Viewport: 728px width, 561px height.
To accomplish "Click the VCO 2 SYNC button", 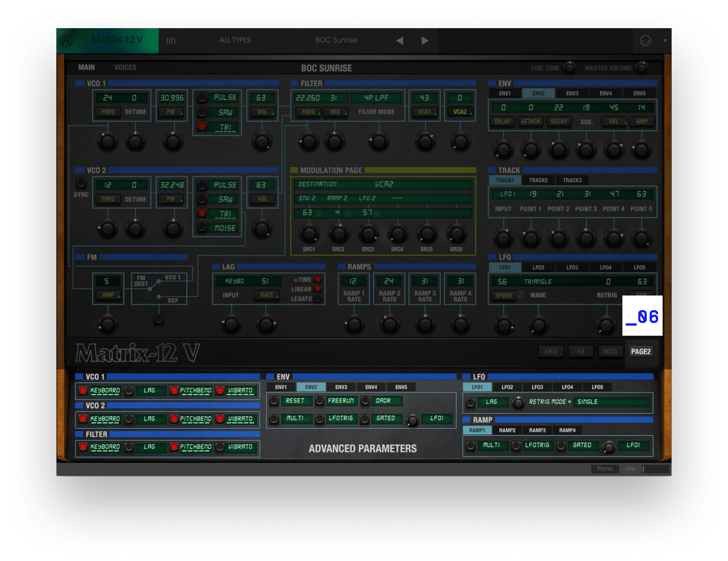I will click(x=81, y=183).
